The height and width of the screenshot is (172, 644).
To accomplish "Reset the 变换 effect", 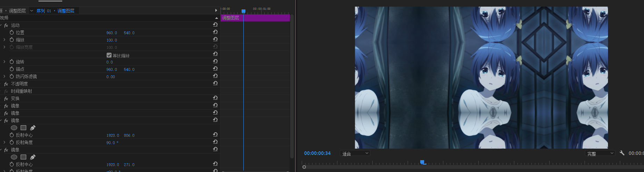I will (x=215, y=98).
